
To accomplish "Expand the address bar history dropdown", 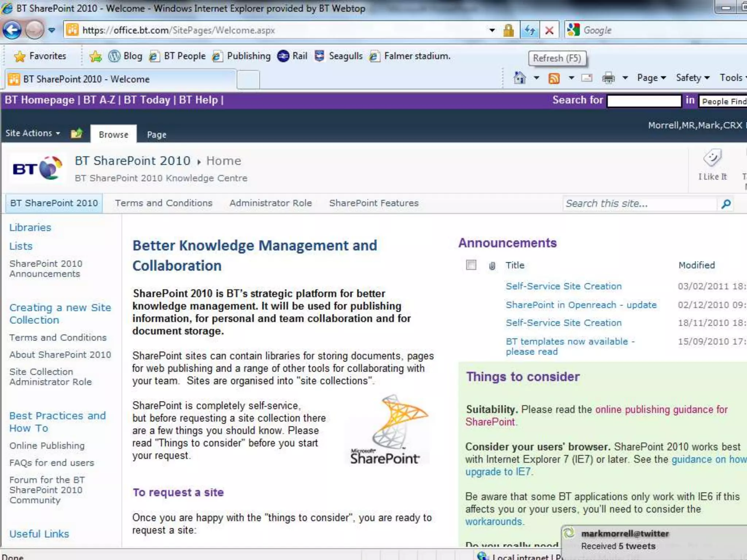I will (492, 30).
